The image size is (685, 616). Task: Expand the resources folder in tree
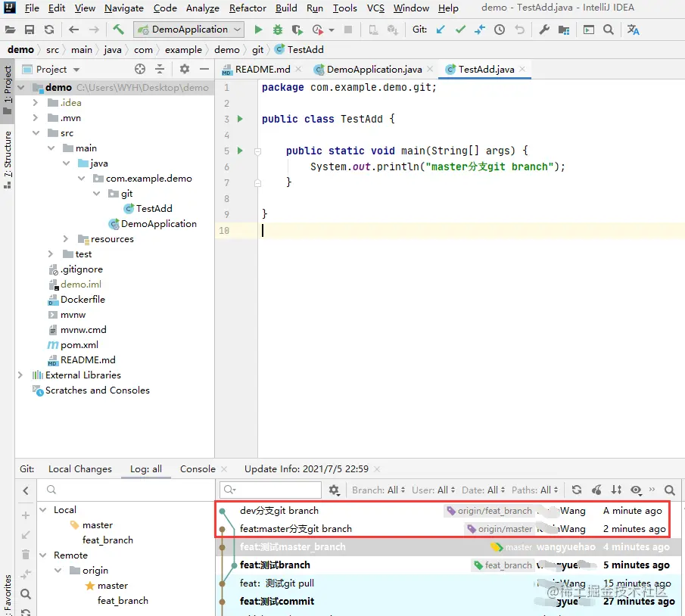pos(66,239)
